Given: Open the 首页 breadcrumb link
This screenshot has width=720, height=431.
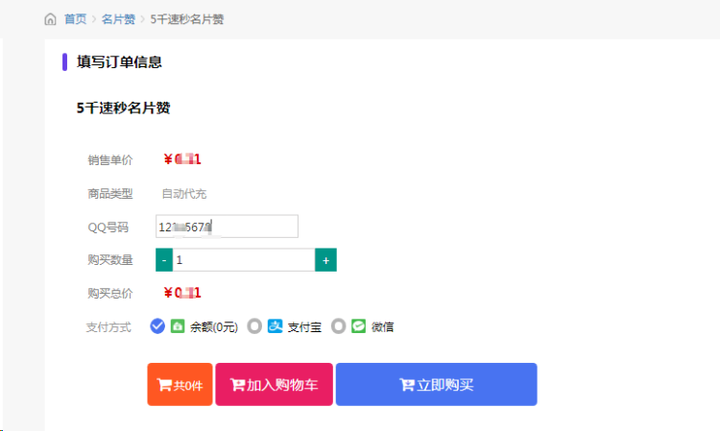Looking at the screenshot, I should (x=75, y=19).
